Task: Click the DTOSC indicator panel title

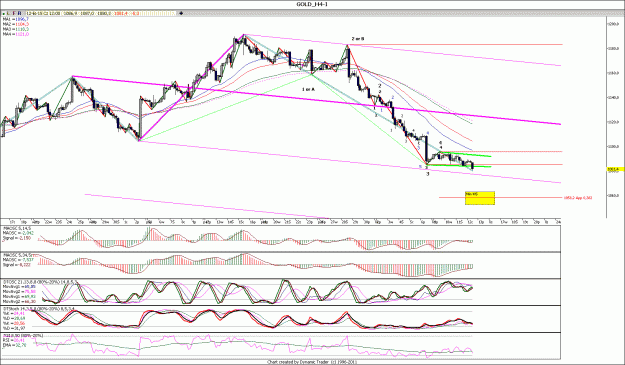Action: point(40,282)
